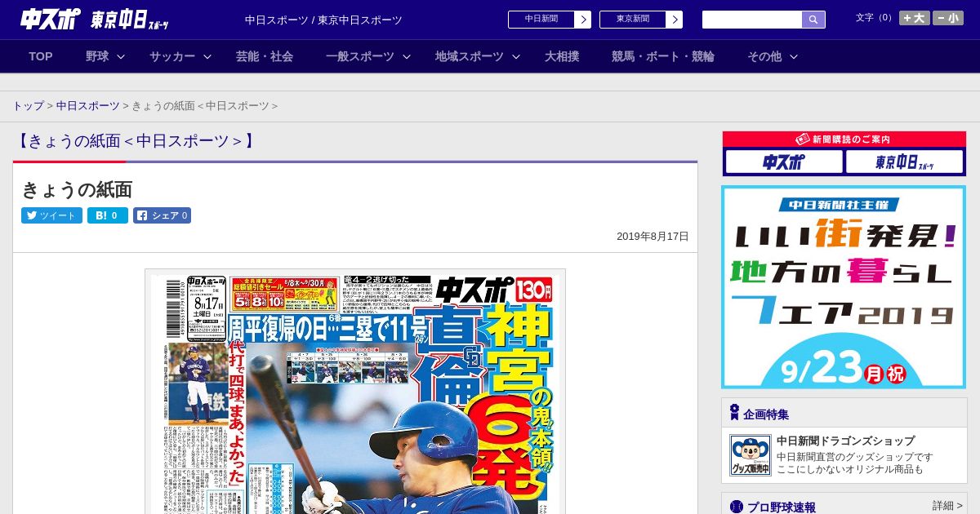Open the 地域スポーツ menu item
This screenshot has width=980, height=514.
(x=470, y=56)
